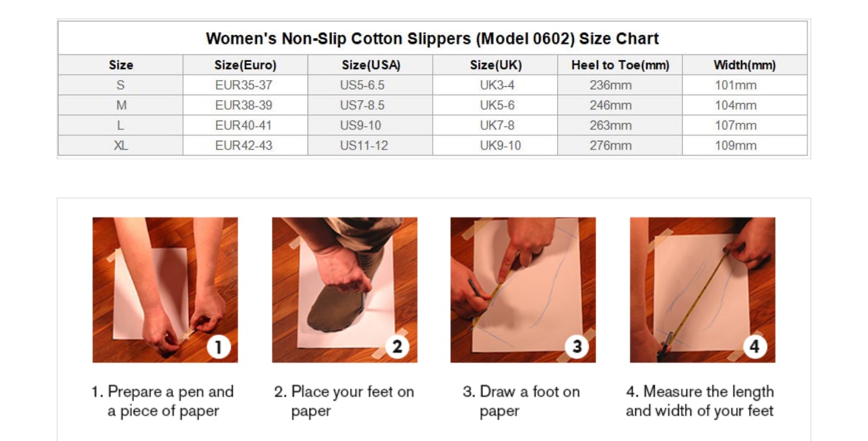The height and width of the screenshot is (441, 868).
Task: Click the number 2 circle badge
Action: pos(397,347)
